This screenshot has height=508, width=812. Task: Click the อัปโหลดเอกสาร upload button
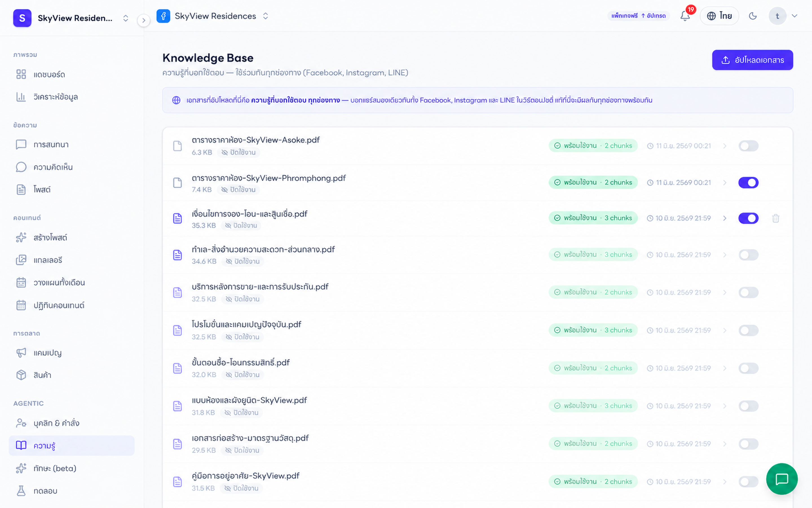(752, 60)
